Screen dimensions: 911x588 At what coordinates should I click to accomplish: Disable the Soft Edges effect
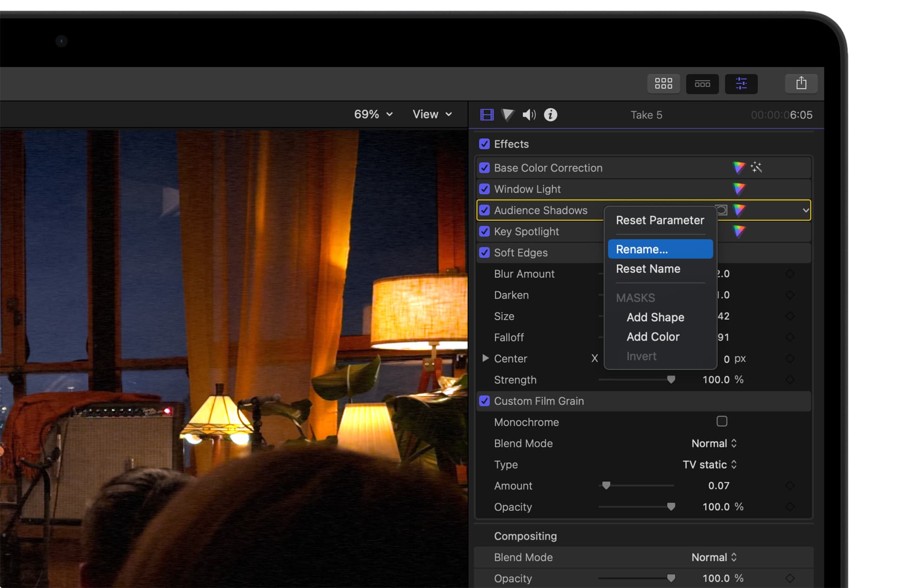click(x=484, y=252)
